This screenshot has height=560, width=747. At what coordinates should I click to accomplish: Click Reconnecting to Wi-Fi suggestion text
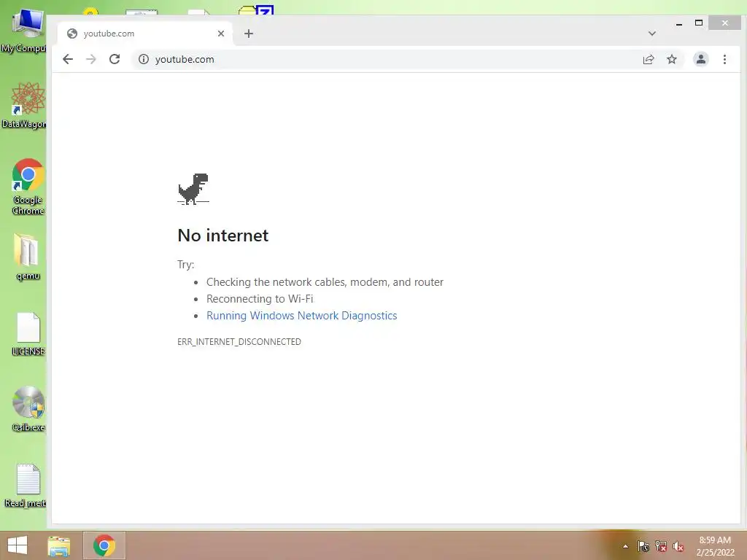tap(260, 299)
